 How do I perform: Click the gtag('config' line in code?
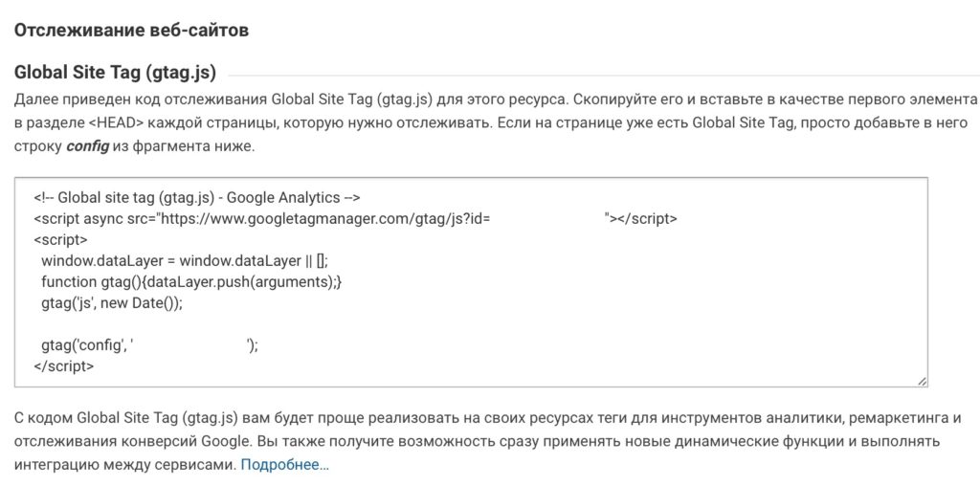[x=84, y=345]
